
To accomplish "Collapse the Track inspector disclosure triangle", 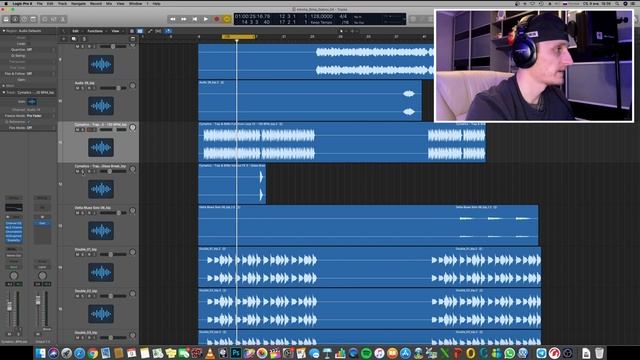I will pyautogui.click(x=4, y=93).
